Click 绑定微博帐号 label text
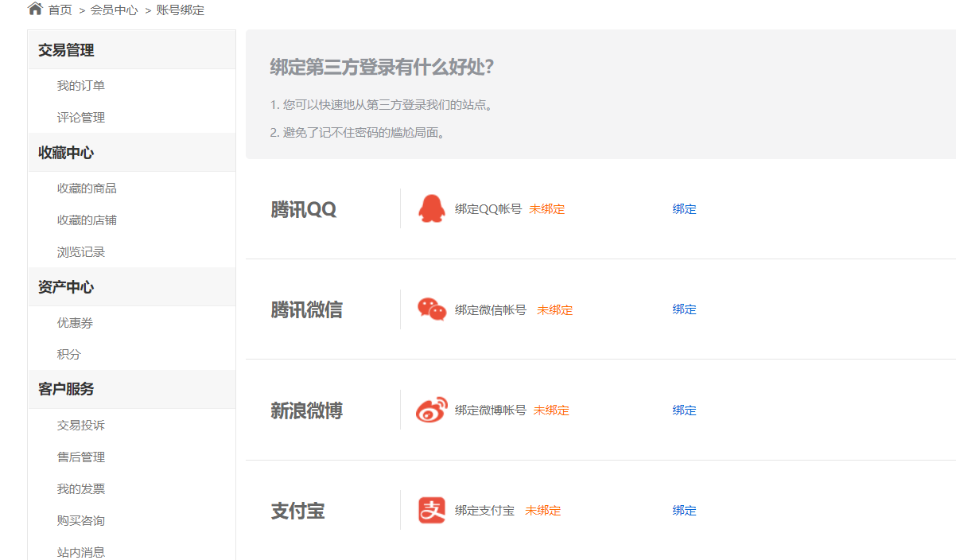This screenshot has width=956, height=560. (x=491, y=410)
